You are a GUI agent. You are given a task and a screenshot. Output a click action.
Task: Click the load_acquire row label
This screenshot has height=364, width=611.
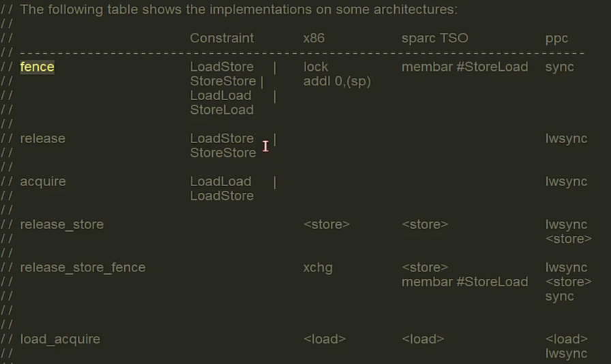click(x=60, y=339)
